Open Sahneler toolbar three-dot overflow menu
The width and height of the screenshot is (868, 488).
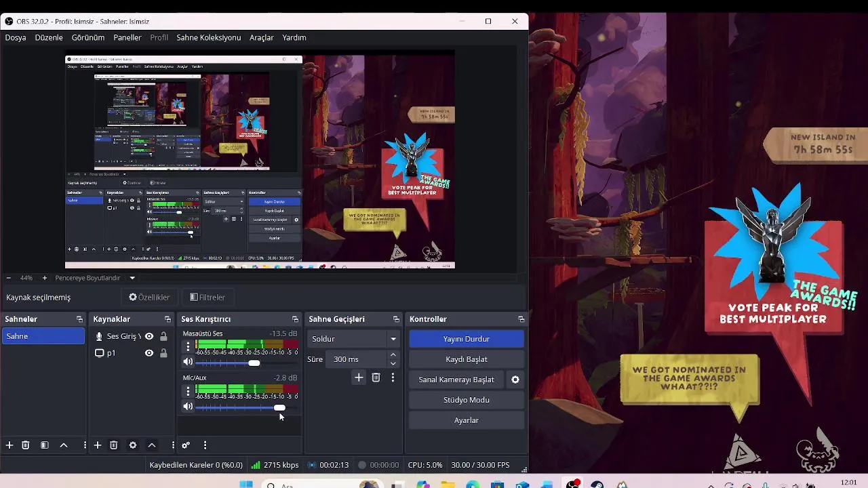(85, 445)
